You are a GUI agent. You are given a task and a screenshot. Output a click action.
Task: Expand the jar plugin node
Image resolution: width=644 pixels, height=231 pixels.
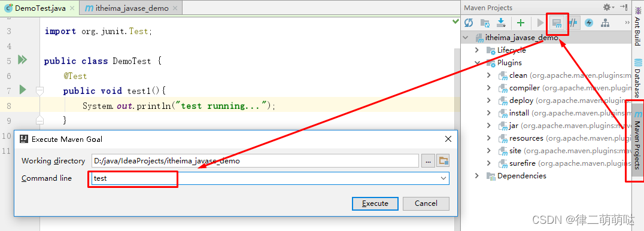(x=489, y=125)
